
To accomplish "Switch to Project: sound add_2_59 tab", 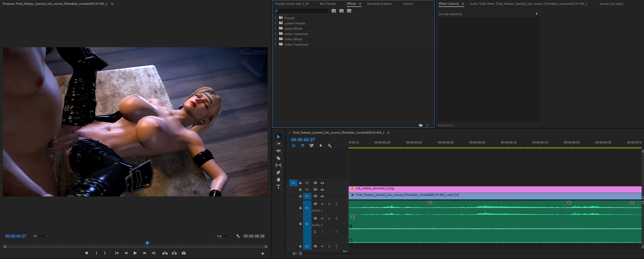I will 292,4.
